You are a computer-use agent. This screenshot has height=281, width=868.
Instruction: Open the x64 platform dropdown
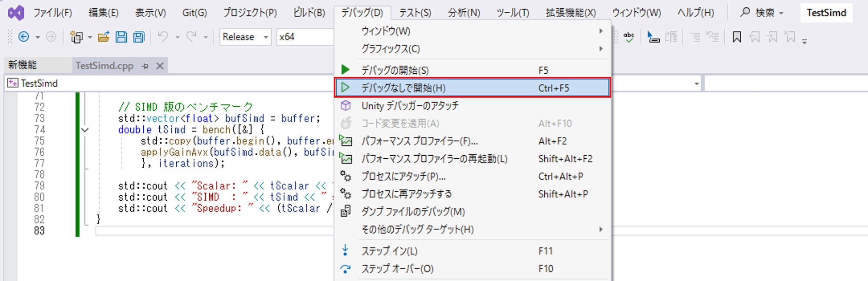(305, 37)
